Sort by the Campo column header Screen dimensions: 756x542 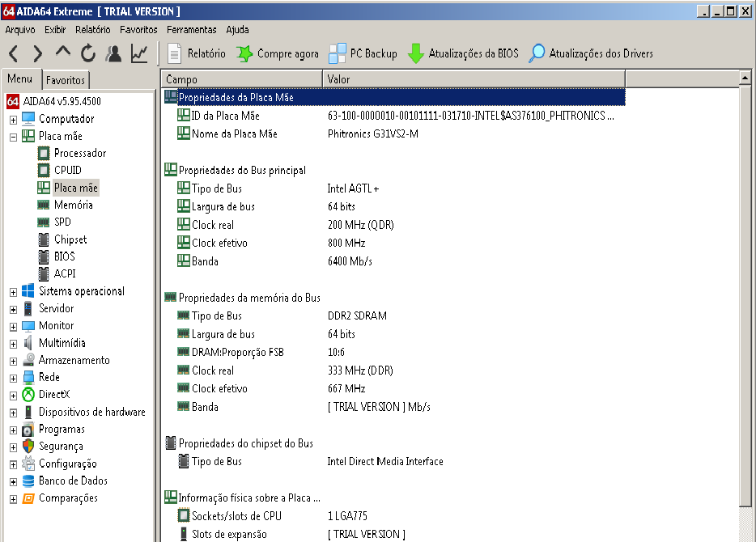[241, 79]
